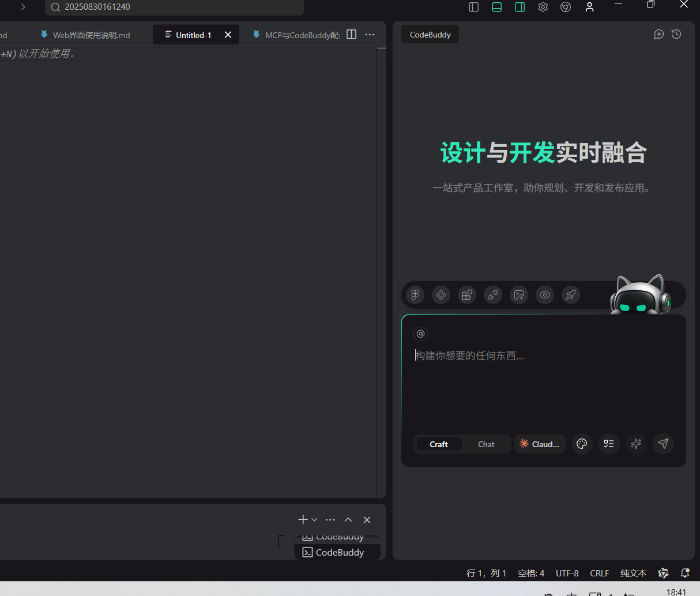Close the terminal panel
Screen dimensions: 700x596
click(x=367, y=520)
